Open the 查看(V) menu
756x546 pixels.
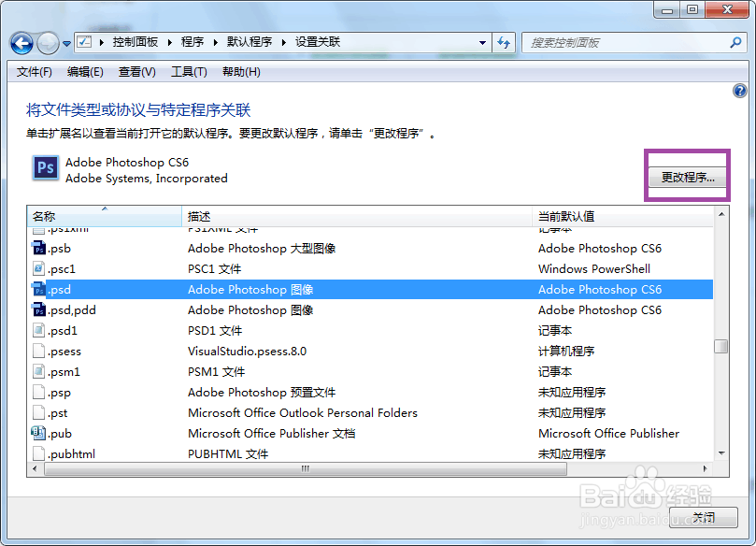click(x=137, y=72)
